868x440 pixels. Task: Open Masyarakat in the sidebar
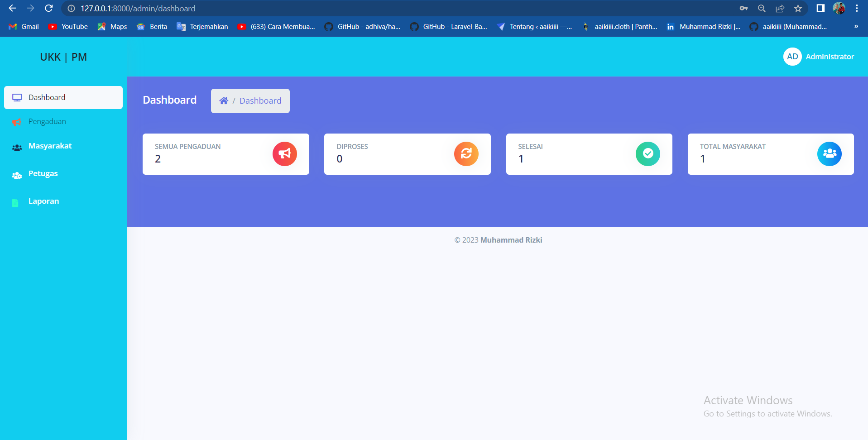pos(63,146)
